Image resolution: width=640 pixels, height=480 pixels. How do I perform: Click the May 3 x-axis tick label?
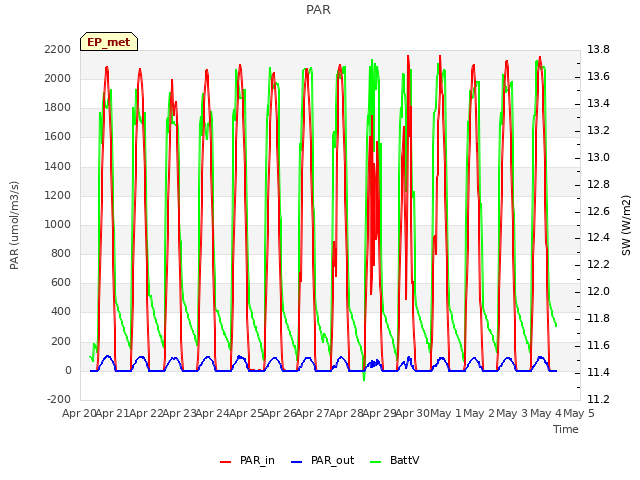coord(513,413)
